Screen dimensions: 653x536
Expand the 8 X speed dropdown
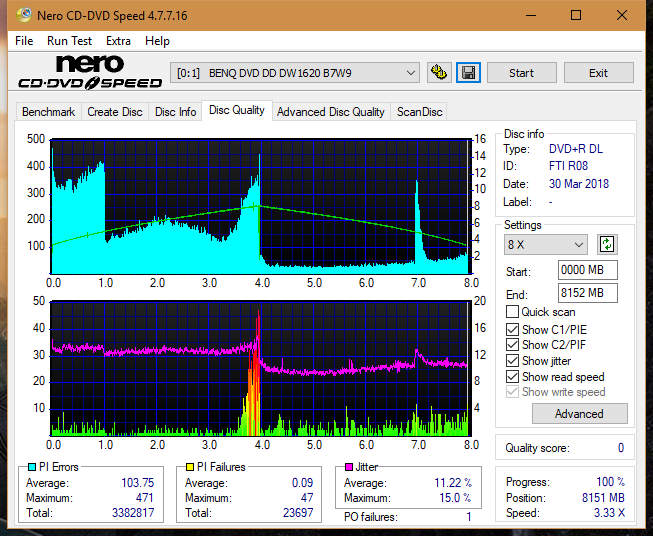point(546,244)
